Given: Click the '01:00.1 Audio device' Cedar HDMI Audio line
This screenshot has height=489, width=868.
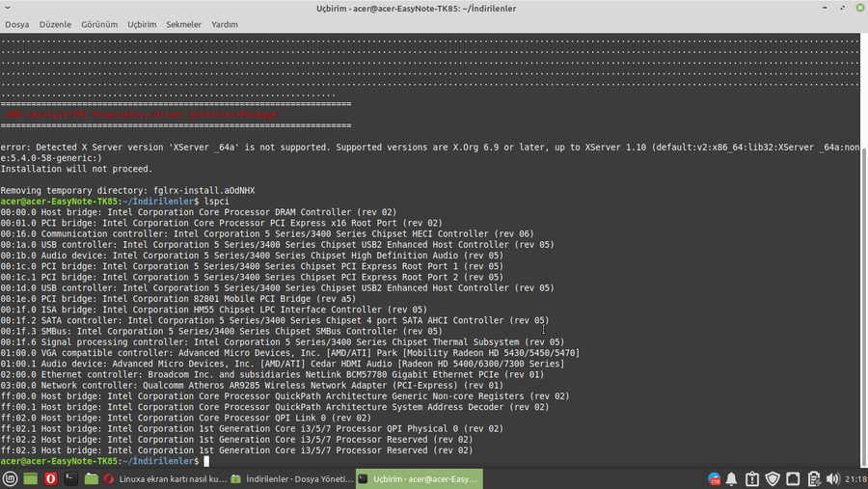Looking at the screenshot, I should (283, 364).
